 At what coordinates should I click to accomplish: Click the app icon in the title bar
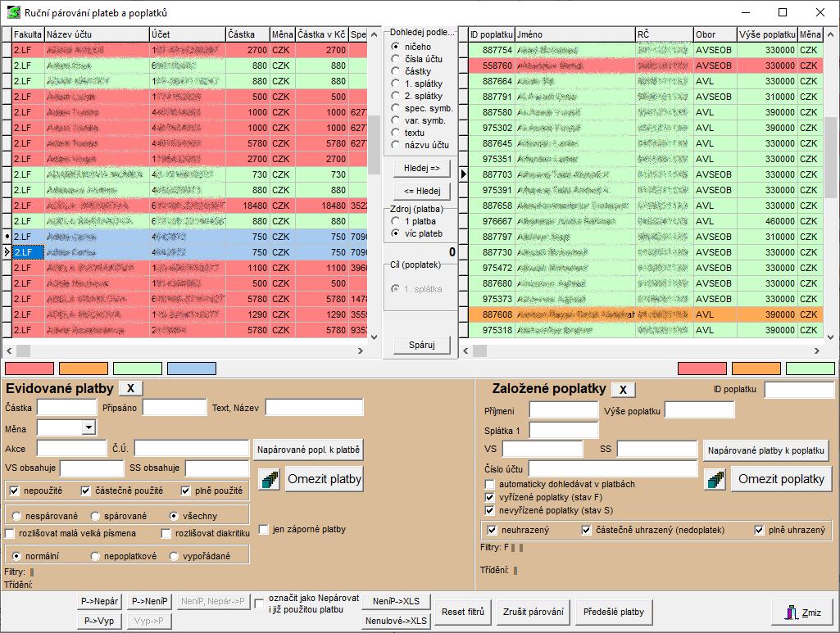click(13, 12)
